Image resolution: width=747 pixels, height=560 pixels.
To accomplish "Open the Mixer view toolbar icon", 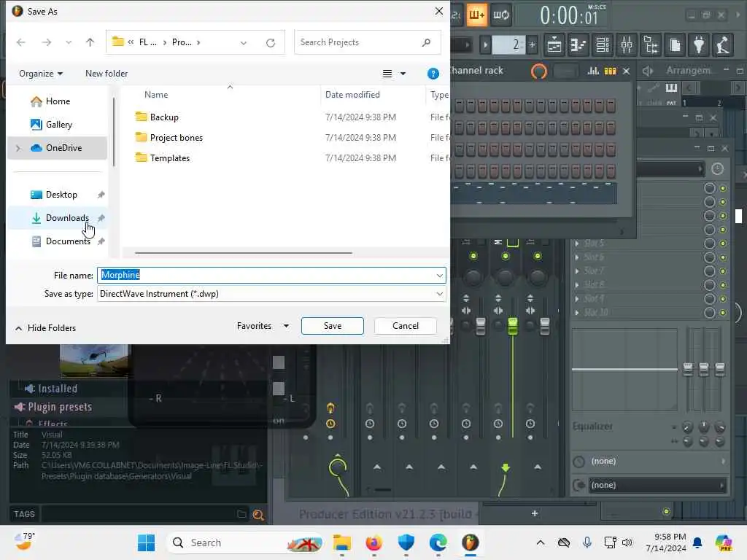I will (x=627, y=45).
